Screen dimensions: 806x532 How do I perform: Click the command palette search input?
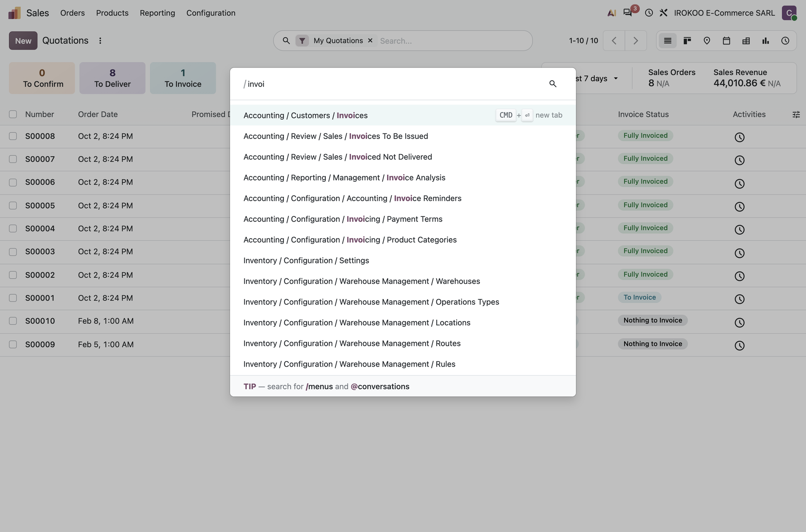[395, 84]
